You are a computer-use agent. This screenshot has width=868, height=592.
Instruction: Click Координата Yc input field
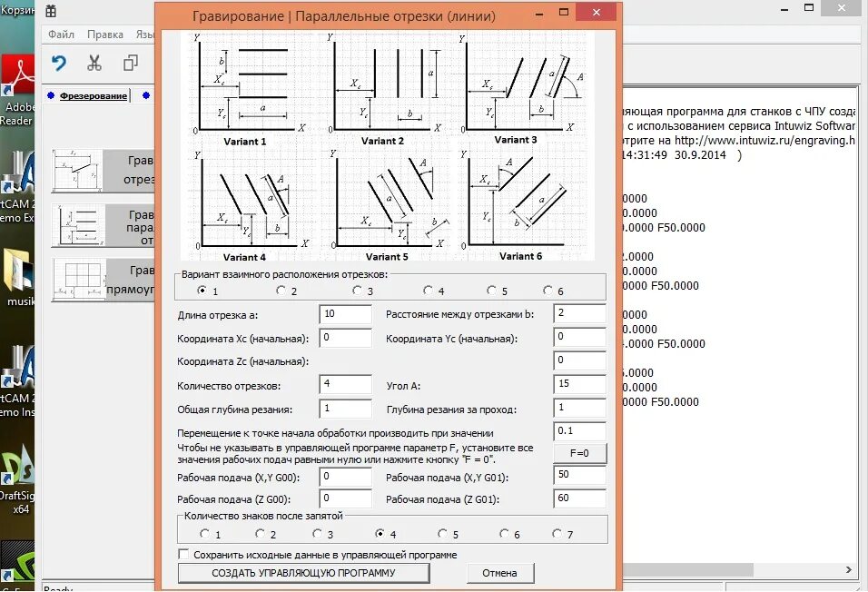[579, 337]
